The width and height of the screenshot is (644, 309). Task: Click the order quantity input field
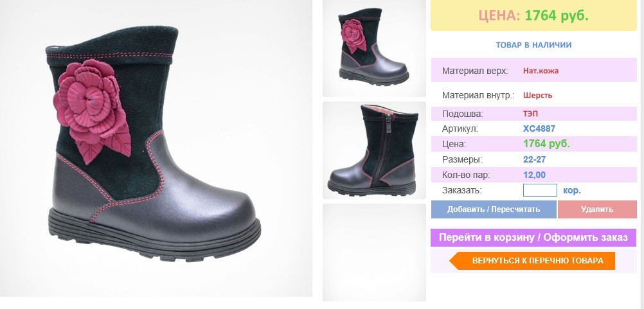click(540, 190)
